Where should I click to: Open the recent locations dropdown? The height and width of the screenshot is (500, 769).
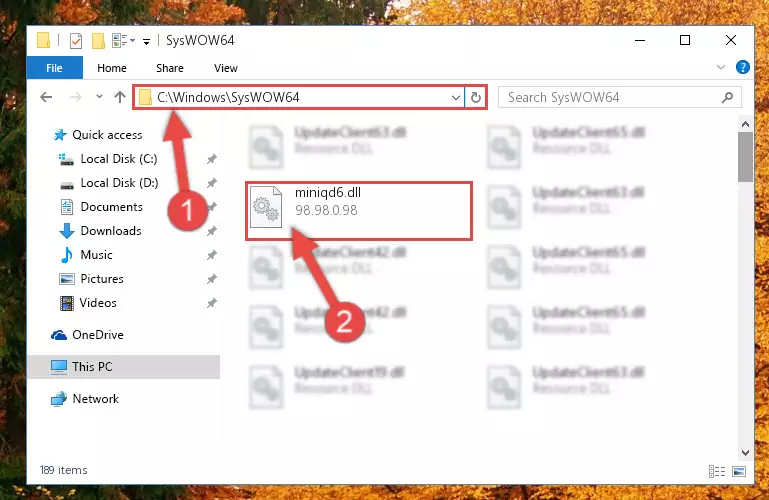[x=99, y=97]
